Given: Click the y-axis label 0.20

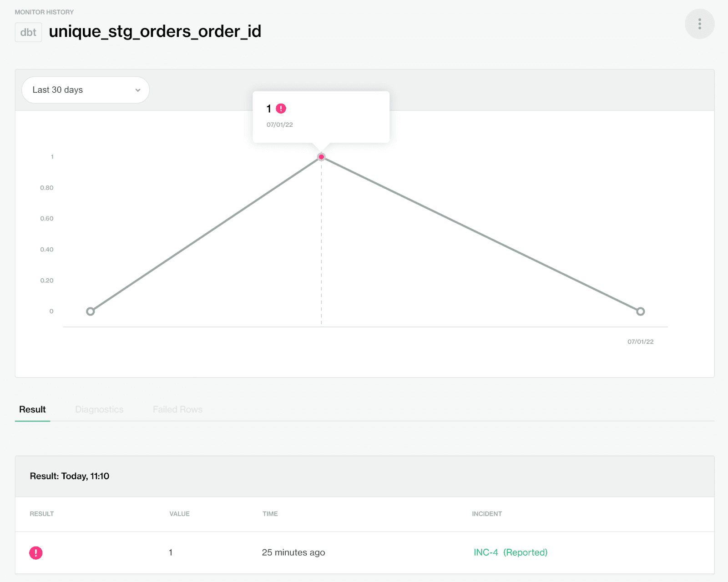Looking at the screenshot, I should [47, 281].
